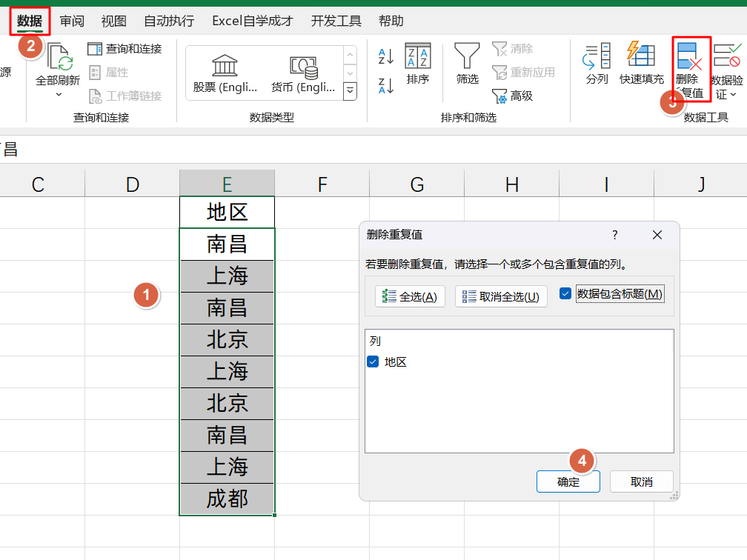This screenshot has width=747, height=560.
Task: Click 取消 to dismiss the dialog
Action: point(641,482)
